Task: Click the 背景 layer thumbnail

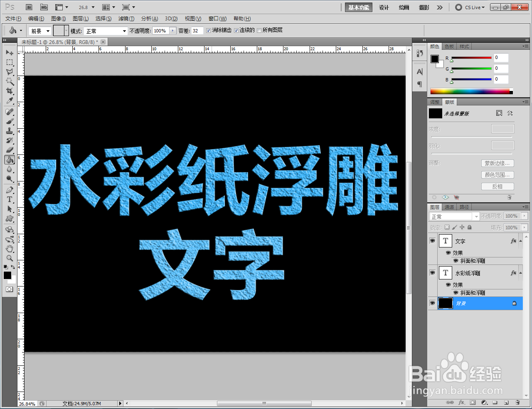Action: pyautogui.click(x=446, y=303)
